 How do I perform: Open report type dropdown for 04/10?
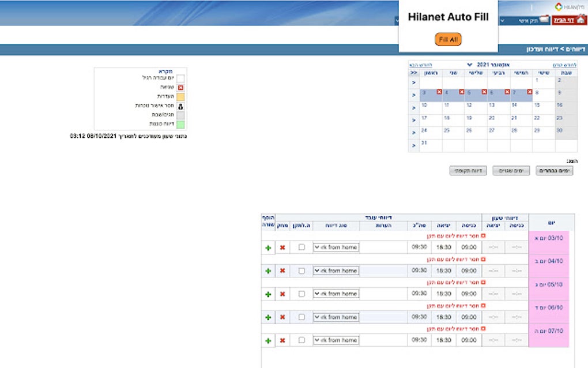point(336,271)
